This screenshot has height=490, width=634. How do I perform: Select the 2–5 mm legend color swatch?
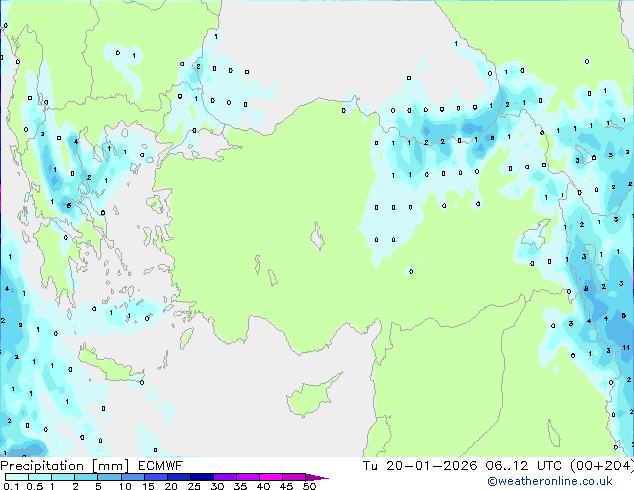pyautogui.click(x=86, y=477)
